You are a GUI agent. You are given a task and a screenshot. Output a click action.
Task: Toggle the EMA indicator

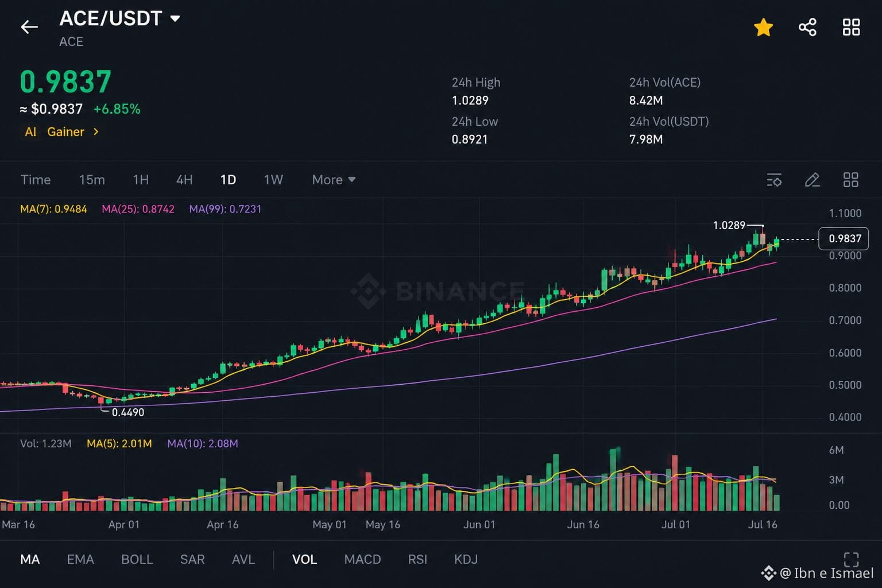(80, 559)
